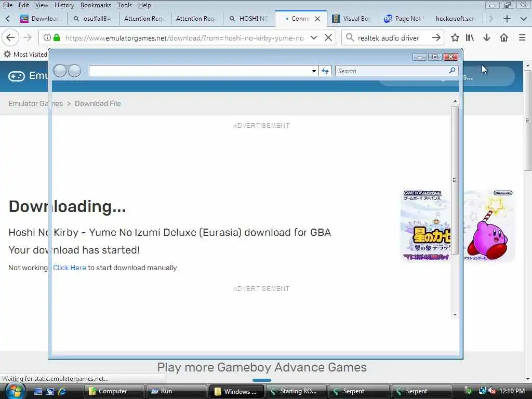Click the 12:10 PM taskbar clock
Screen dimensions: 532x399
[x=512, y=391]
